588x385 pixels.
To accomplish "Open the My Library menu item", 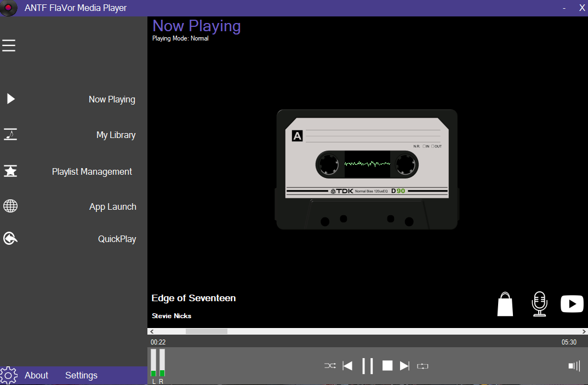I will (116, 135).
